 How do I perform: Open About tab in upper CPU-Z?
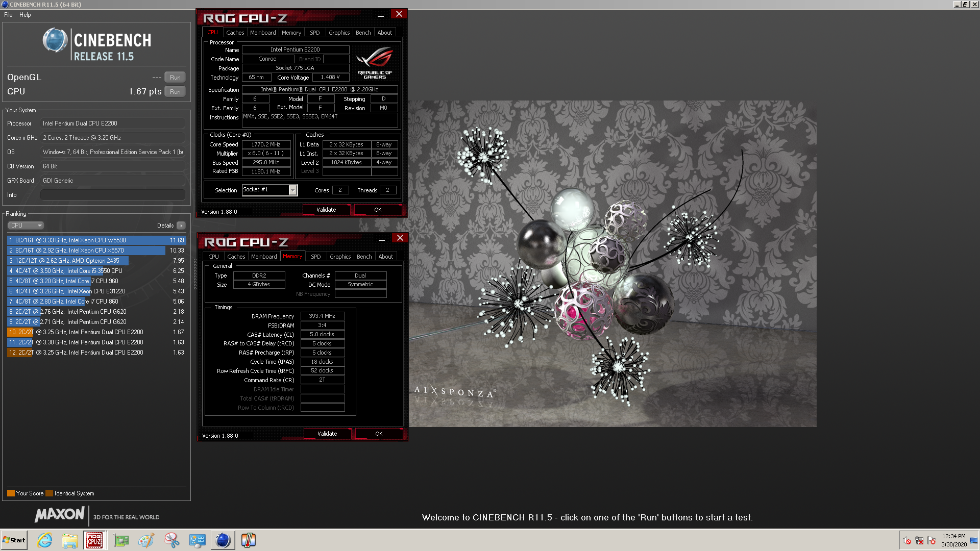(x=385, y=33)
